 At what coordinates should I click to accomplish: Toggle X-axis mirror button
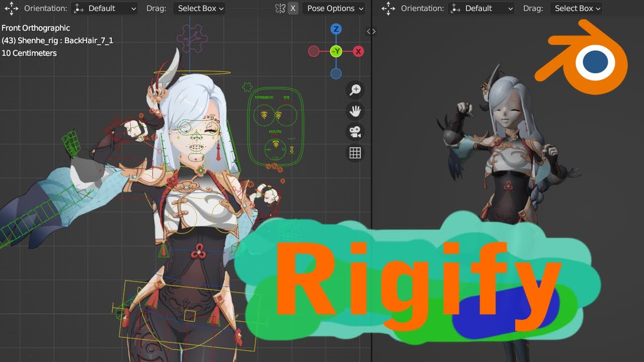(293, 9)
